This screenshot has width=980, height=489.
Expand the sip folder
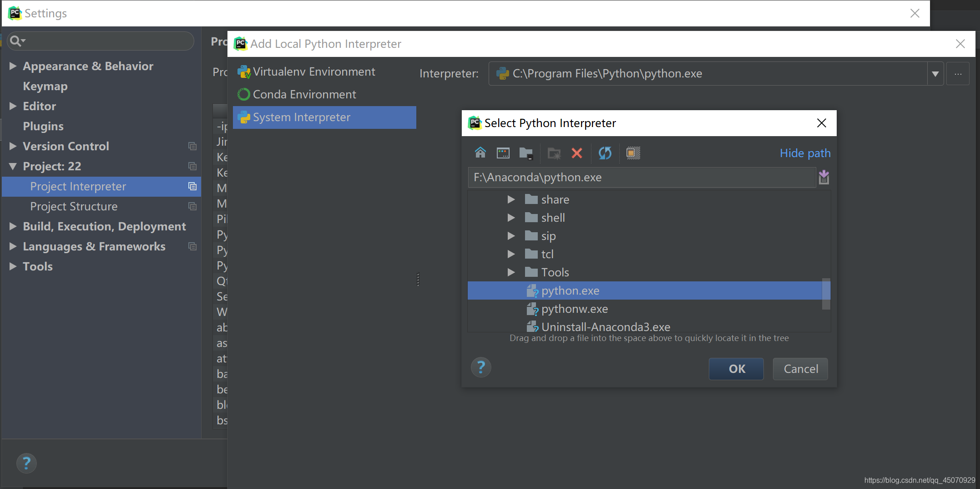511,236
